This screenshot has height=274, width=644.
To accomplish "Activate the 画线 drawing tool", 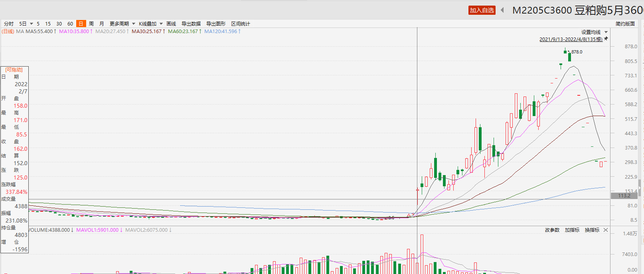I will tap(171, 24).
